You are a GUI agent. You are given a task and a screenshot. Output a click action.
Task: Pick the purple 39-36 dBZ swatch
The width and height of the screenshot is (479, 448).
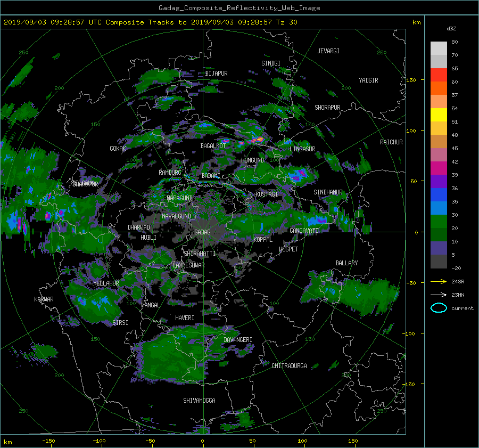pos(439,181)
